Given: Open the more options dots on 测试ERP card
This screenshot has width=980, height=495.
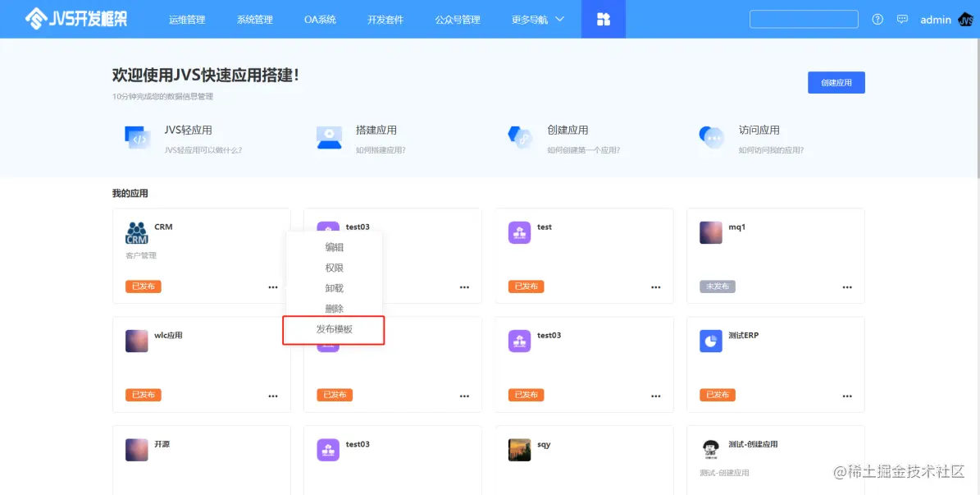Looking at the screenshot, I should click(847, 396).
